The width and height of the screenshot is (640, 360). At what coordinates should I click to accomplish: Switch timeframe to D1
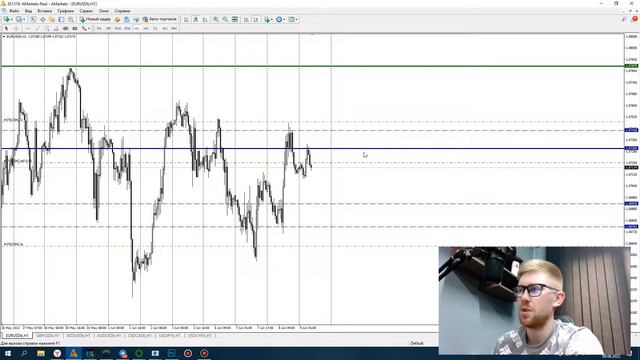[x=155, y=29]
